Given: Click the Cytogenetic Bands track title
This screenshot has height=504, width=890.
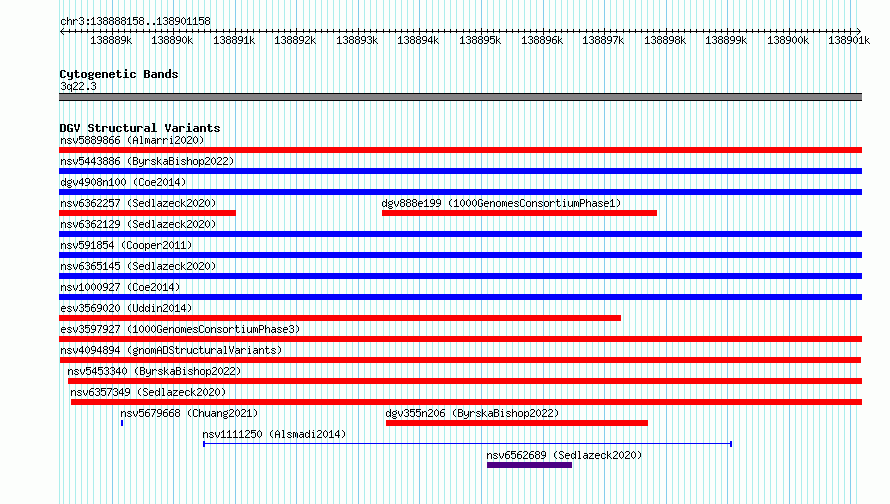Looking at the screenshot, I should click(x=119, y=74).
